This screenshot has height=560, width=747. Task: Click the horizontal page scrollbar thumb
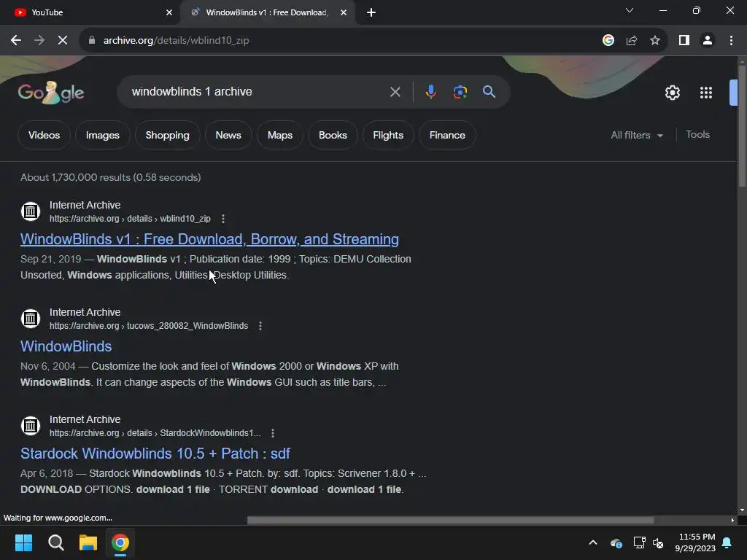(450, 521)
